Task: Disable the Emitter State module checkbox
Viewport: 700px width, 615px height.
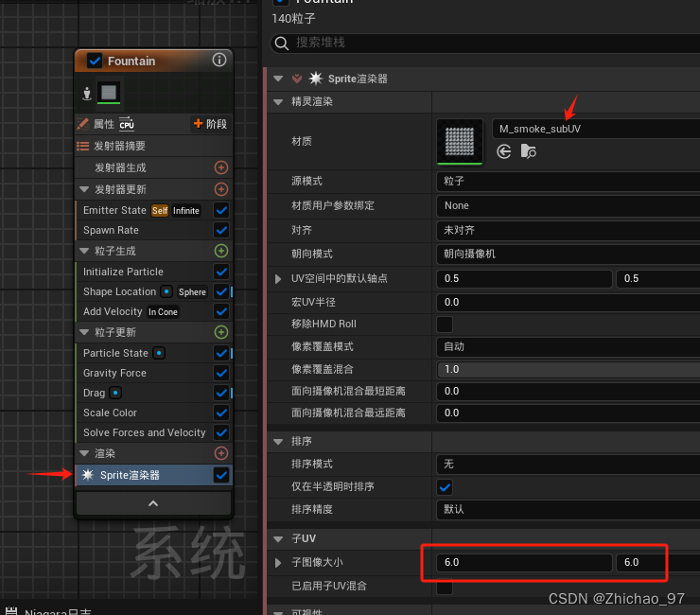Action: click(x=221, y=210)
